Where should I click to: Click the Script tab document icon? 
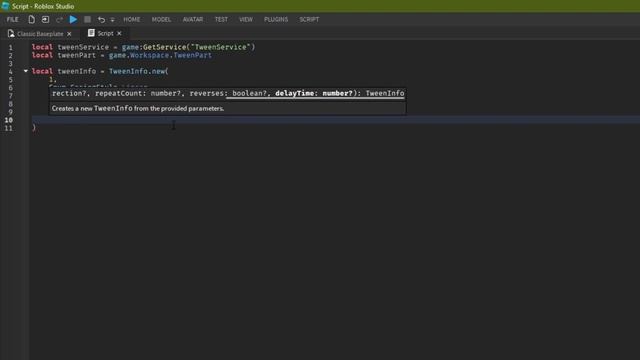pos(91,33)
